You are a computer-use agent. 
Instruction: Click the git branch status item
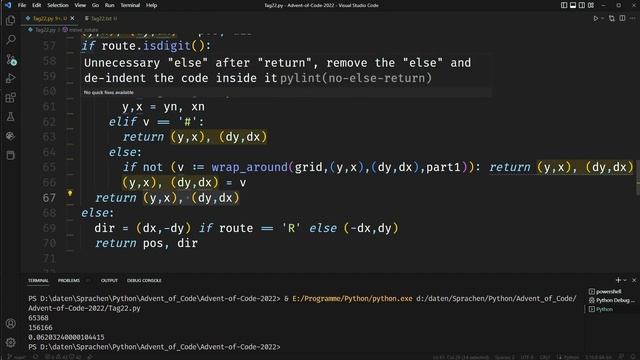coord(16,357)
